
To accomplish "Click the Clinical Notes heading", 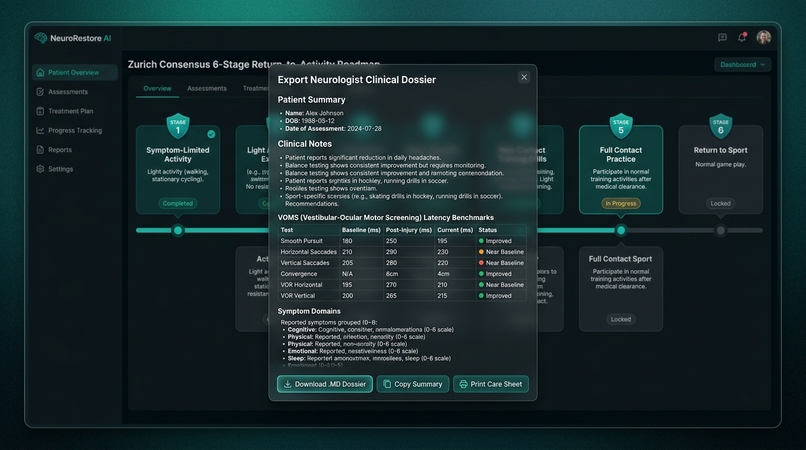I will coord(305,144).
